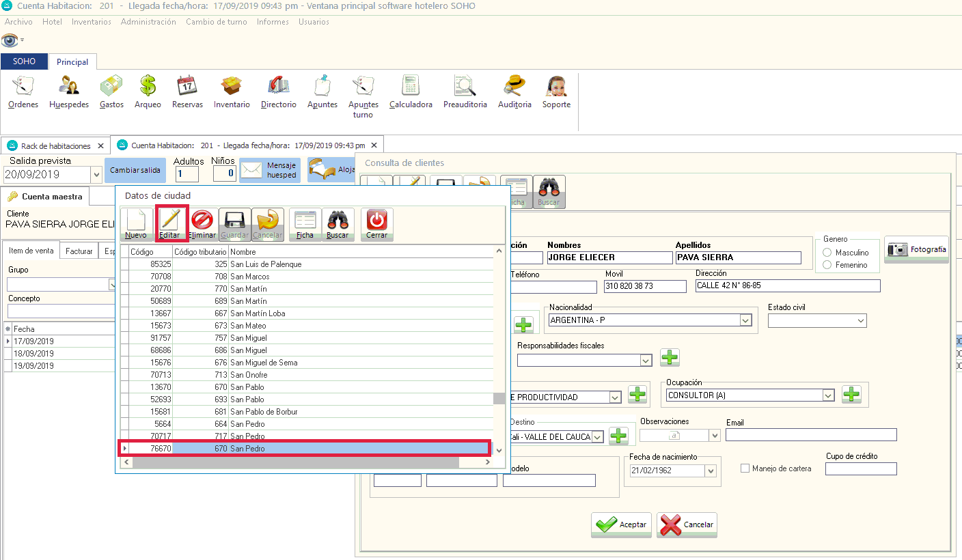Open the Inventarios menu
962x560 pixels.
click(92, 22)
